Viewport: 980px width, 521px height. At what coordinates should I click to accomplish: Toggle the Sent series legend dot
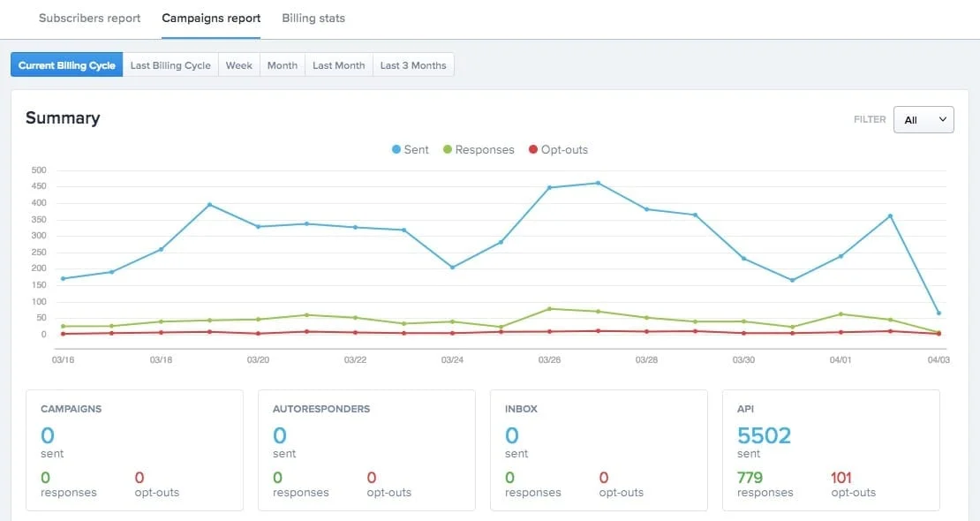pos(396,149)
